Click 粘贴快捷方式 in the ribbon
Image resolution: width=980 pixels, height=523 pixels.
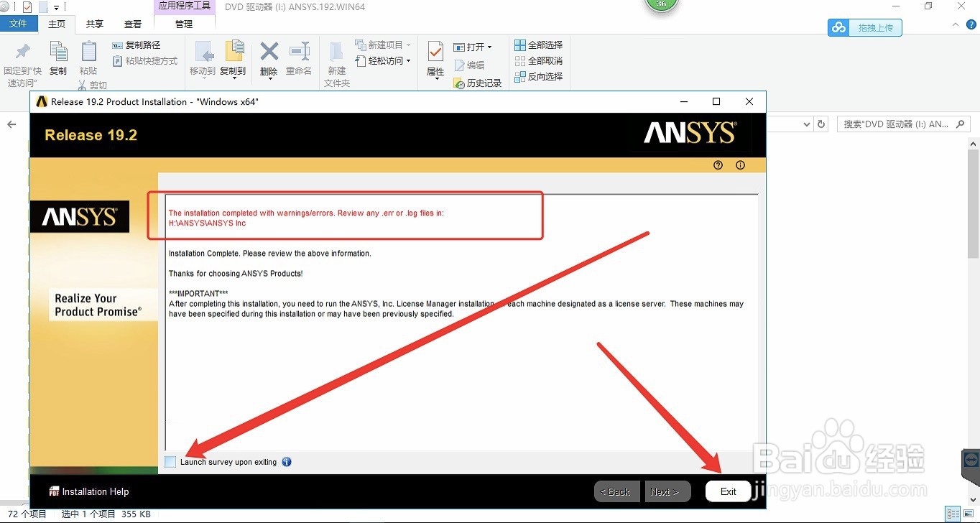(145, 61)
